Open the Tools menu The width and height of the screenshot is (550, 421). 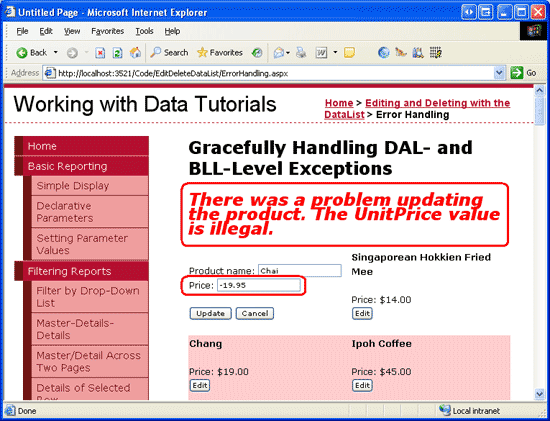(145, 31)
